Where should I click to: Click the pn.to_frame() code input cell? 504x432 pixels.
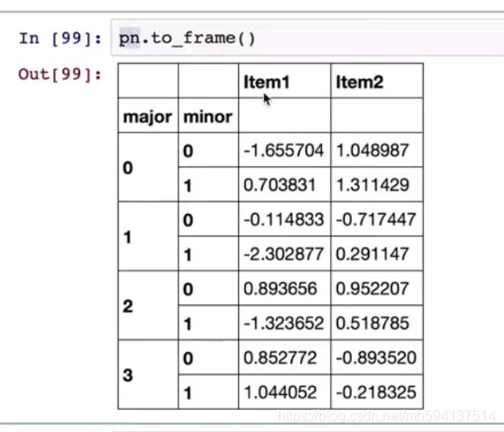tap(308, 38)
